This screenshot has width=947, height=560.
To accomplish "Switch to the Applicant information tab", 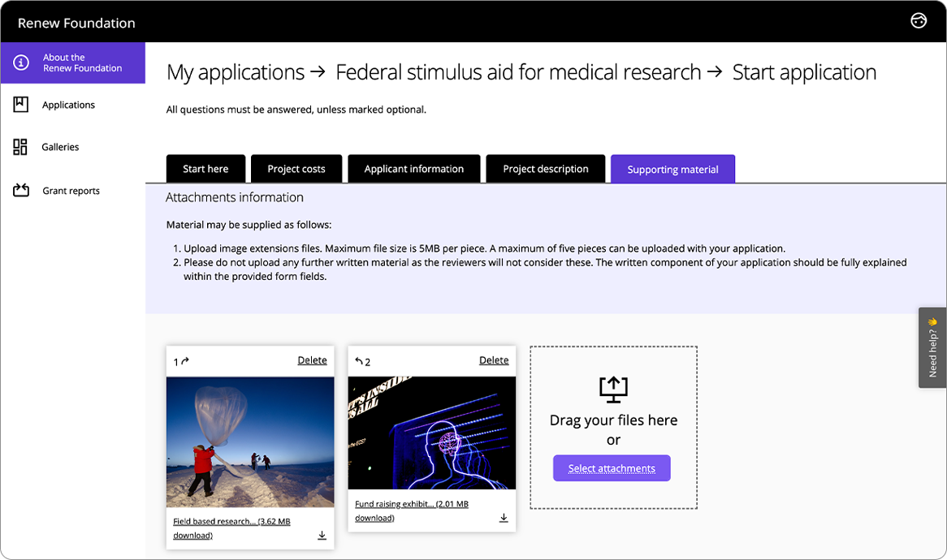I will click(x=414, y=168).
